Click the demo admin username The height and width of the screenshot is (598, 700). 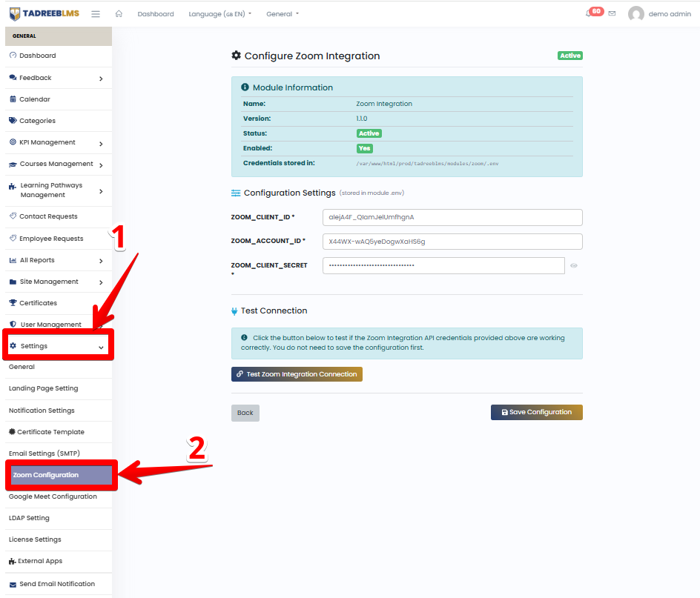670,14
